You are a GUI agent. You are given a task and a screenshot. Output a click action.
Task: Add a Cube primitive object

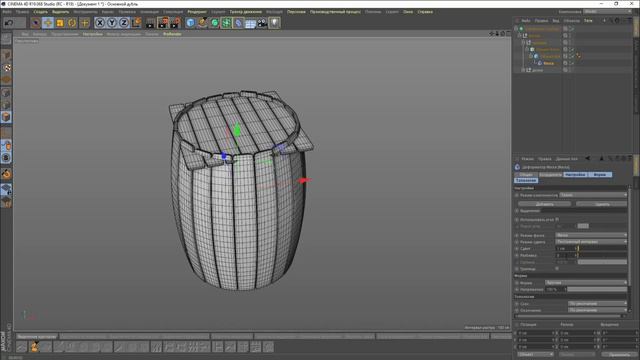click(x=191, y=23)
